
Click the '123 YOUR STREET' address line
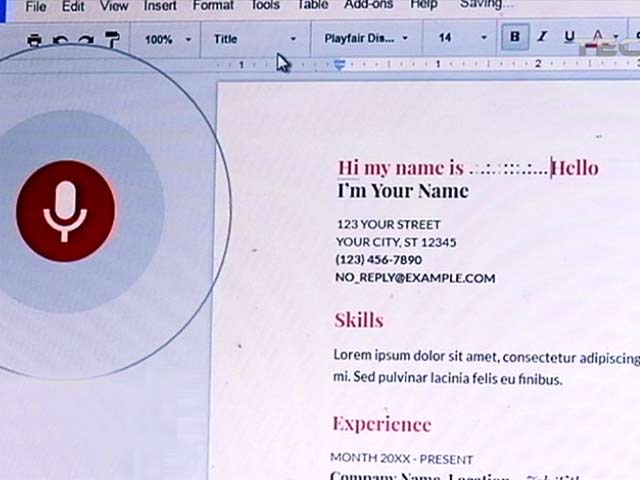(389, 224)
